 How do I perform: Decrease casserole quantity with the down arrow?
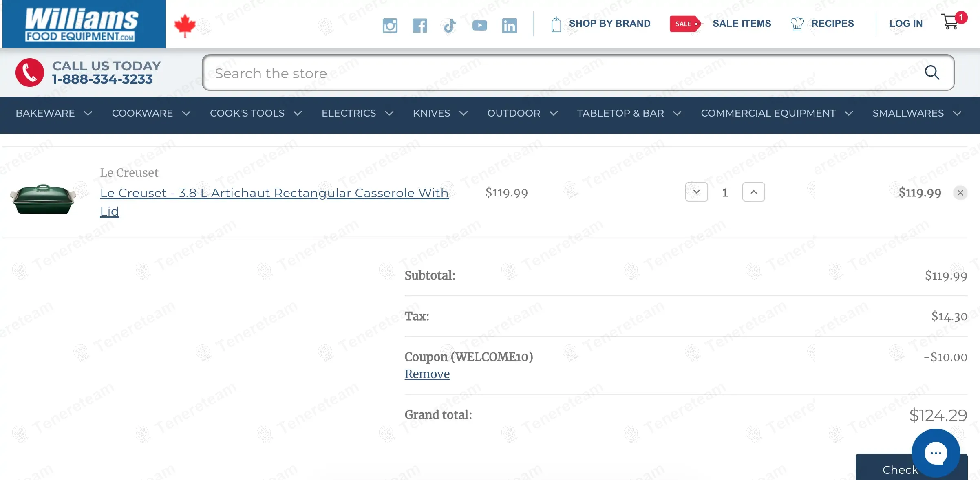696,192
